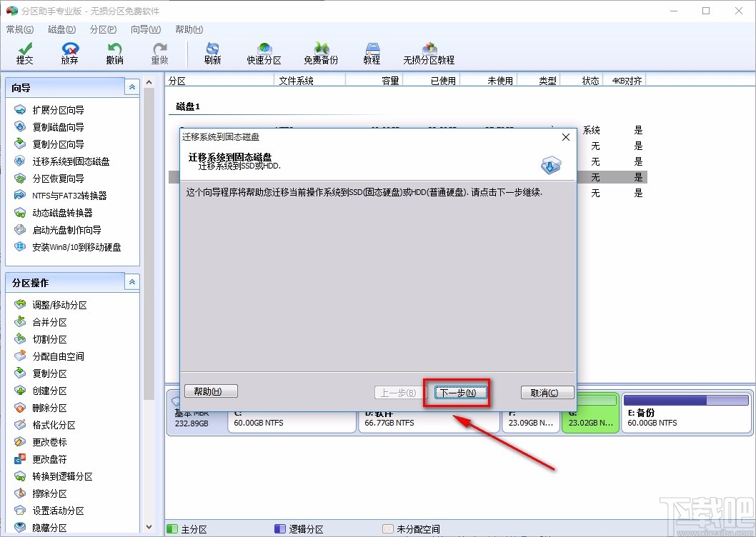
Task: Click the 未使用 column header
Action: coord(489,81)
